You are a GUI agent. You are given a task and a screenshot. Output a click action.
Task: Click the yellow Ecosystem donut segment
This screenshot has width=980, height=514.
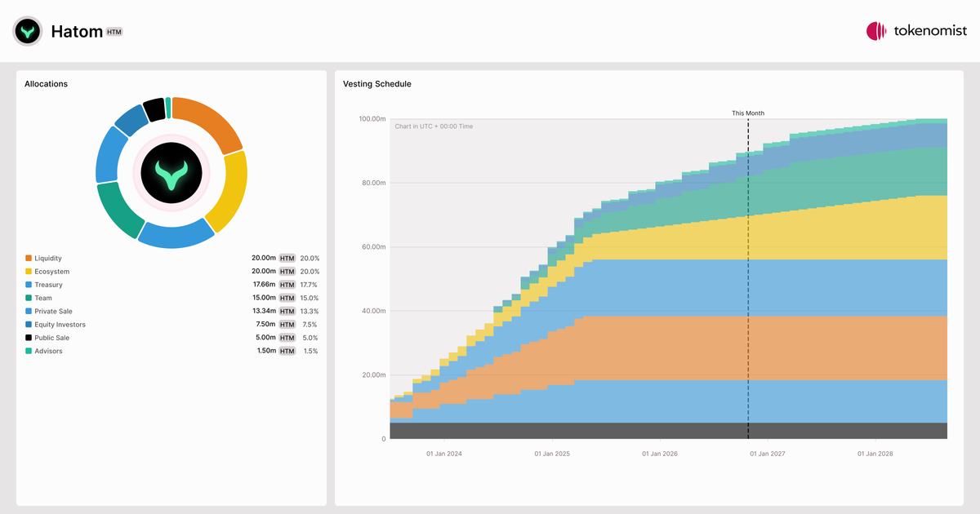coord(232,193)
